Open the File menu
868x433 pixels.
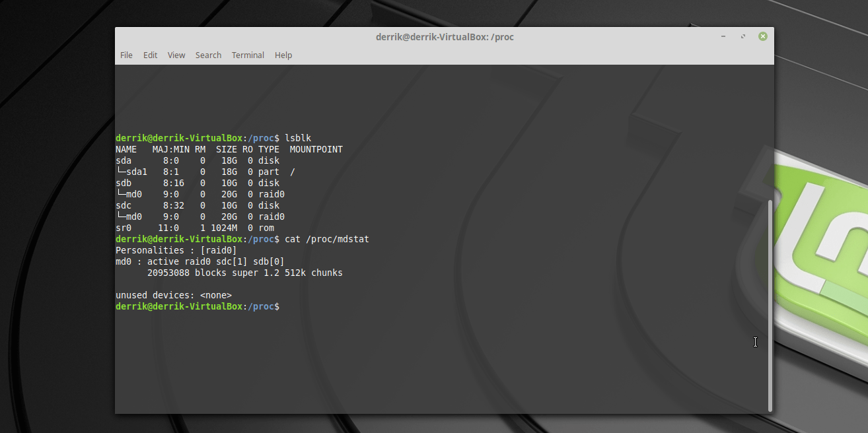point(126,55)
